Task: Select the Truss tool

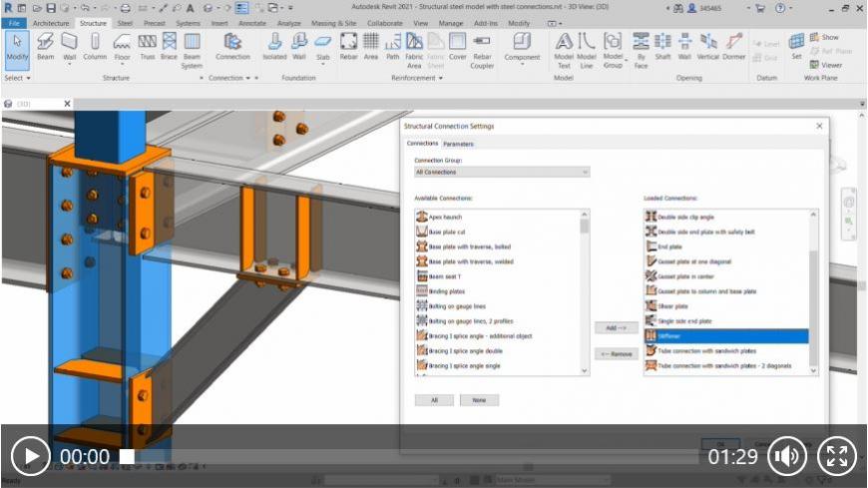Action: (148, 47)
